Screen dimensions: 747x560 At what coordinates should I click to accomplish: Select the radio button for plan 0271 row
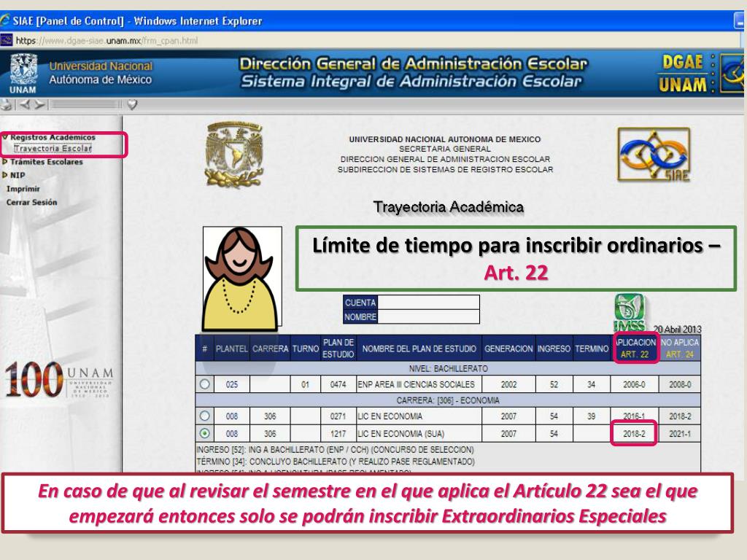click(x=205, y=416)
